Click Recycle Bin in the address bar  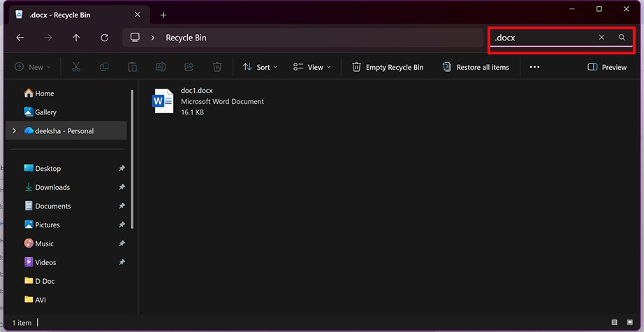click(x=186, y=38)
